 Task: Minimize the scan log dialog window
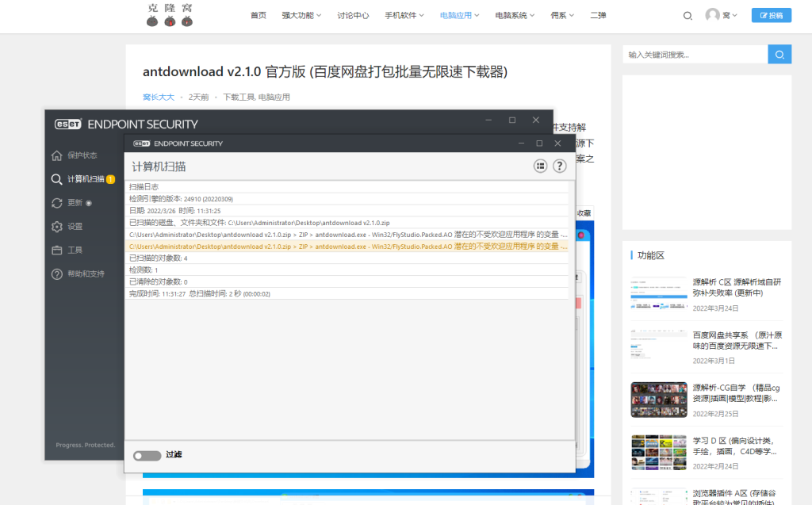[x=521, y=143]
